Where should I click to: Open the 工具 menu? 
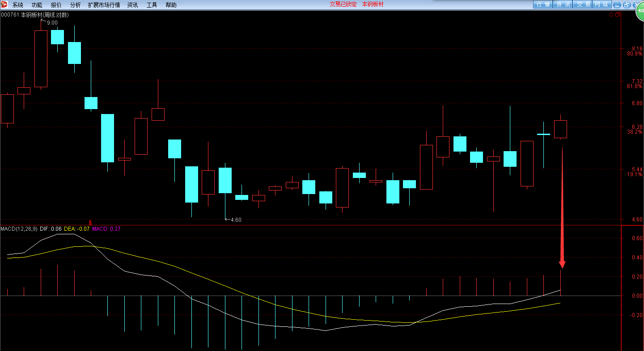(152, 5)
